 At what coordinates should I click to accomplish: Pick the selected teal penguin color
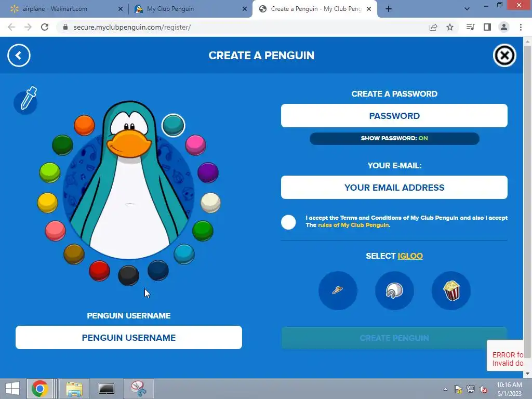click(173, 125)
